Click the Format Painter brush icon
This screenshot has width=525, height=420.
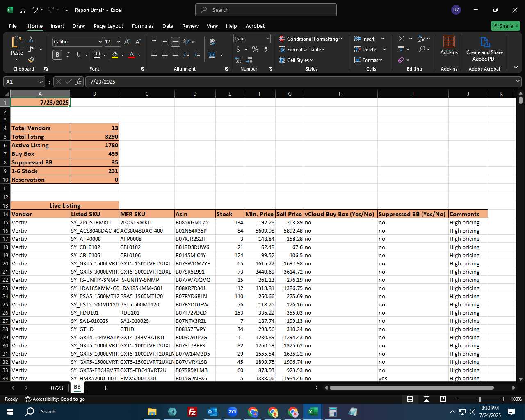(31, 59)
